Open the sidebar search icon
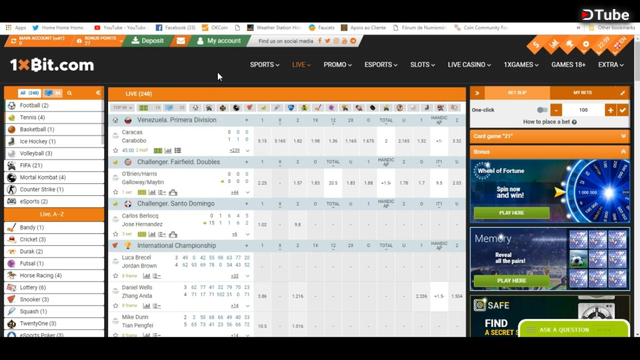The height and width of the screenshot is (360, 640). point(69,93)
